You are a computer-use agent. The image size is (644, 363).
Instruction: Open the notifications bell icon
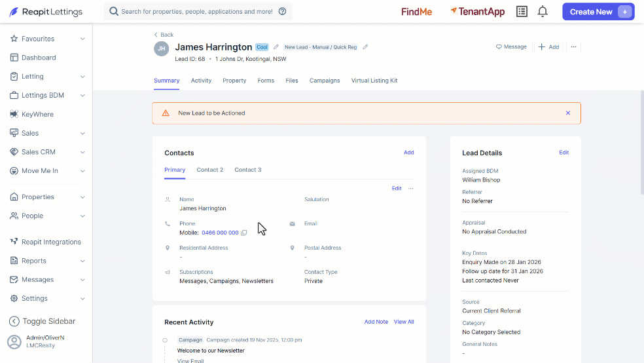(543, 12)
